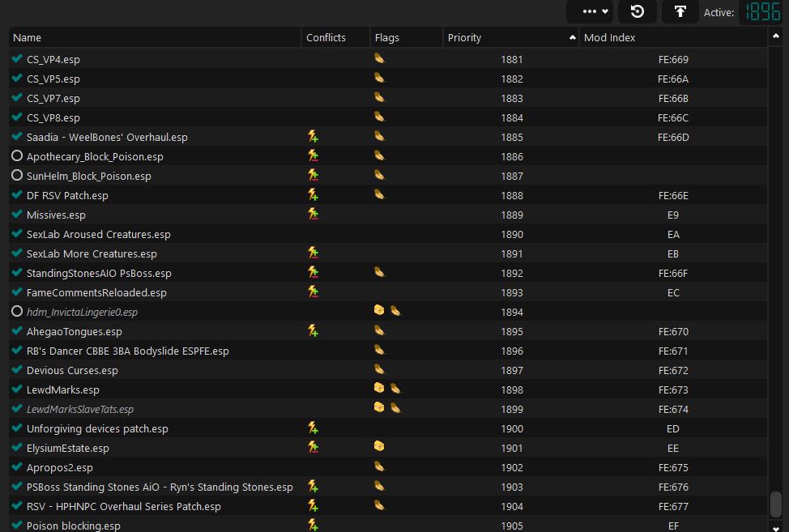Click feather flag for Devious Curses.esp

[x=379, y=369]
